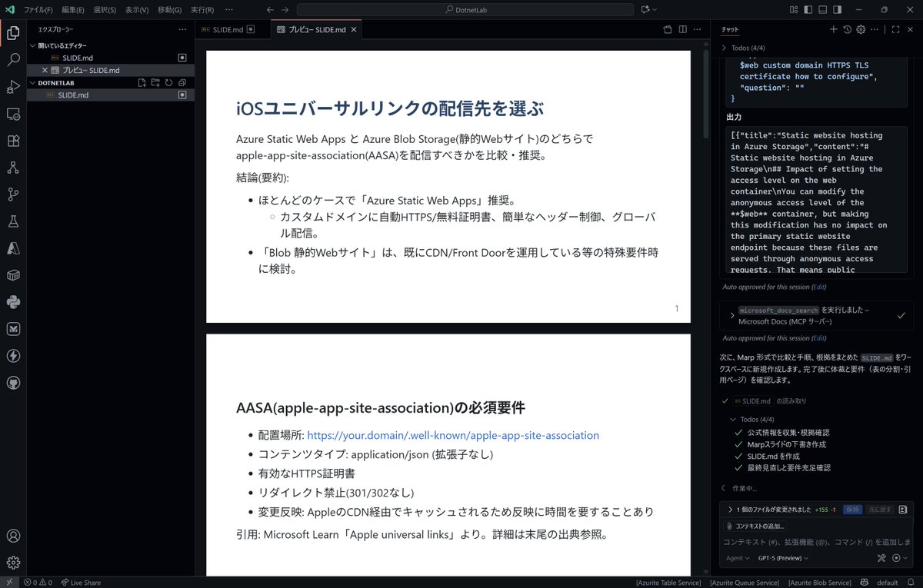Configure chat tools wrench icon

882,558
